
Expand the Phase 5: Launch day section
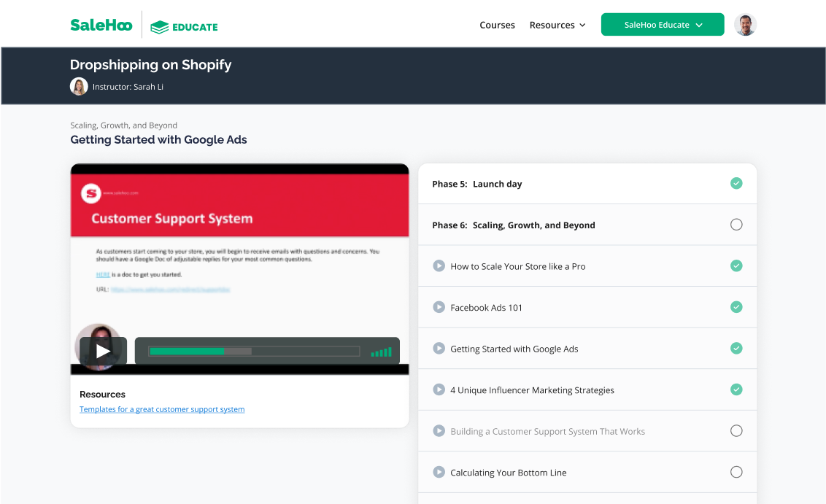(x=587, y=184)
